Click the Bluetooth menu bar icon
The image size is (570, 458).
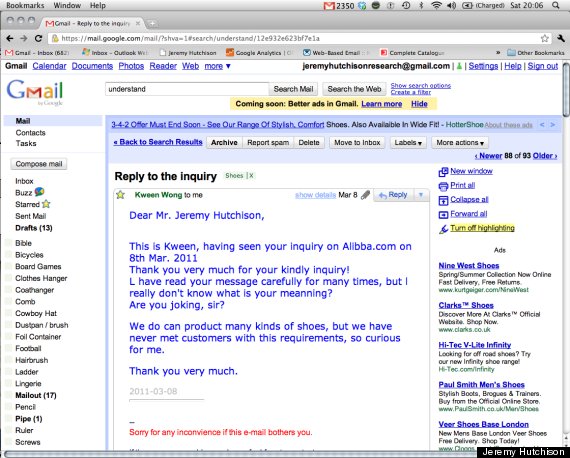click(x=421, y=5)
